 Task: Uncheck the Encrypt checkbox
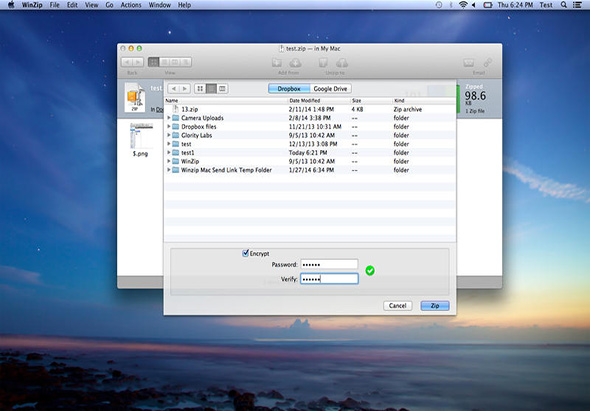(246, 253)
